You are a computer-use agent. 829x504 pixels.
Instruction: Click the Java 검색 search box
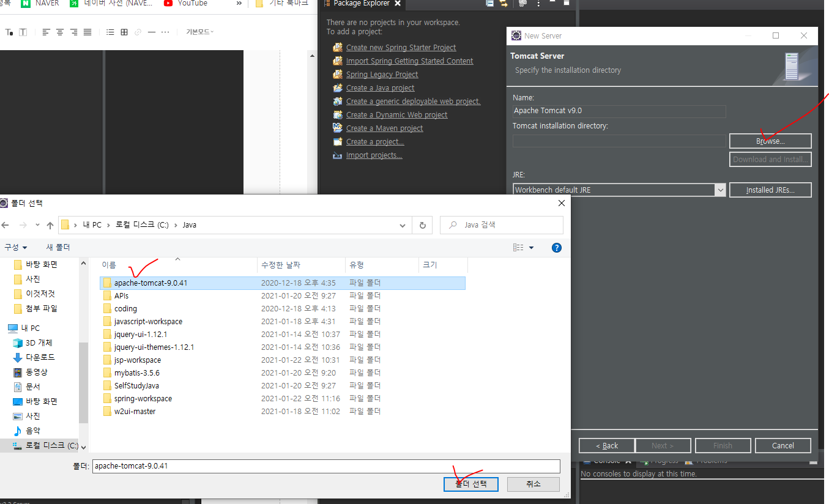pos(502,225)
